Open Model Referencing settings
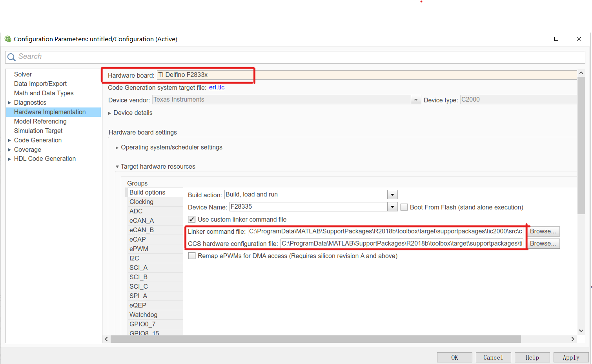This screenshot has width=592, height=364. coord(40,121)
